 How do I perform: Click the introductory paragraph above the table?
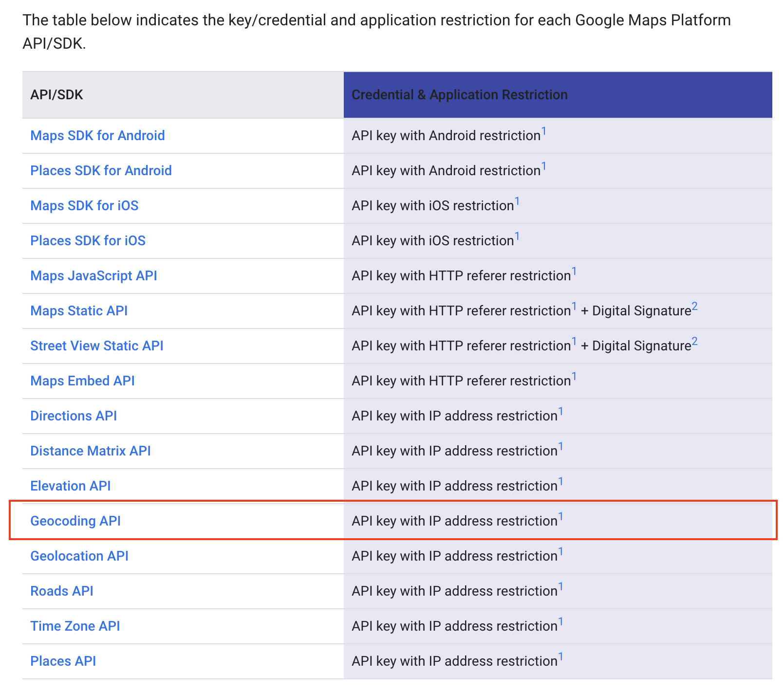pyautogui.click(x=376, y=32)
